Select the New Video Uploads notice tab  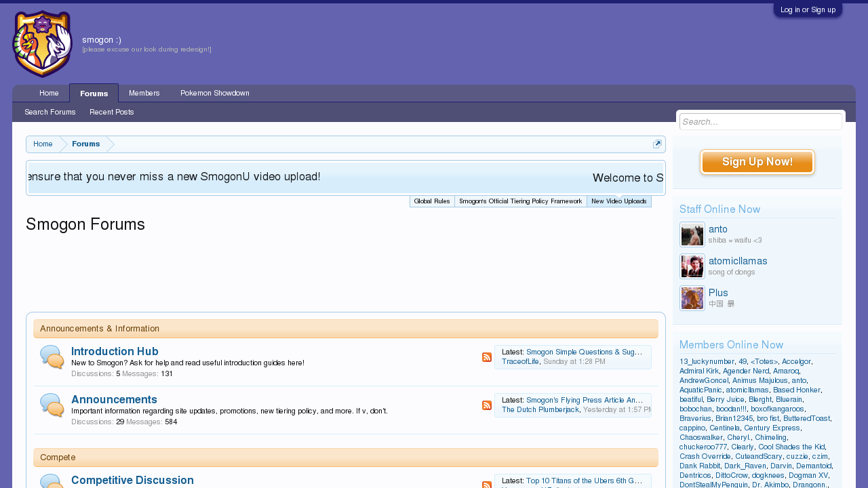[x=619, y=201]
